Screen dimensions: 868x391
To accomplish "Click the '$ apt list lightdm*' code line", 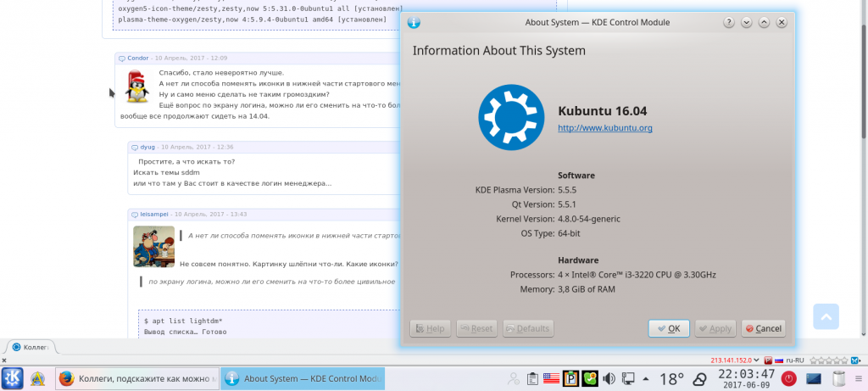I will [x=183, y=321].
